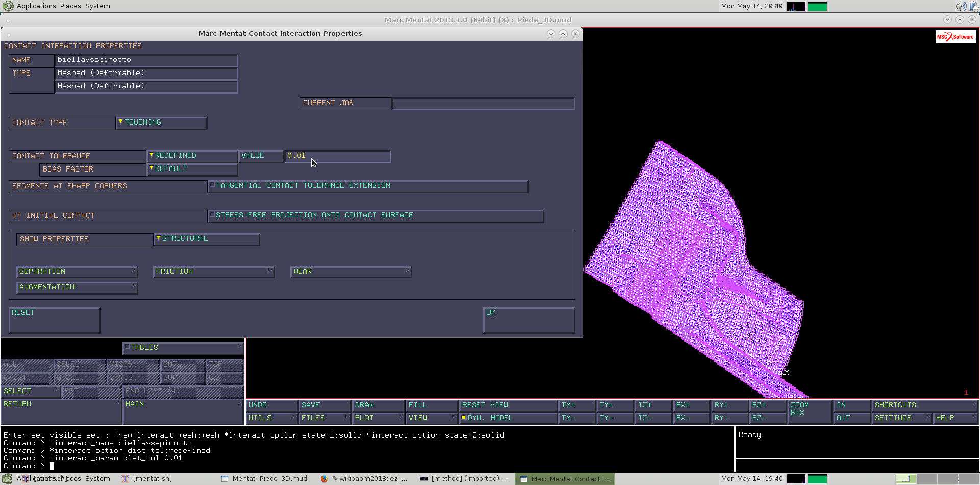Click the ZOOM BOX button
Image resolution: width=980 pixels, height=485 pixels.
pyautogui.click(x=810, y=411)
